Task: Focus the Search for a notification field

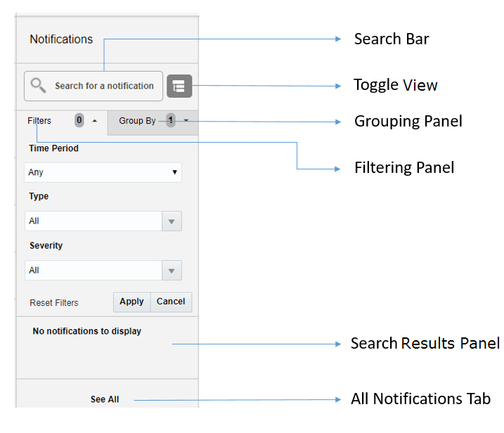Action: pyautogui.click(x=93, y=86)
